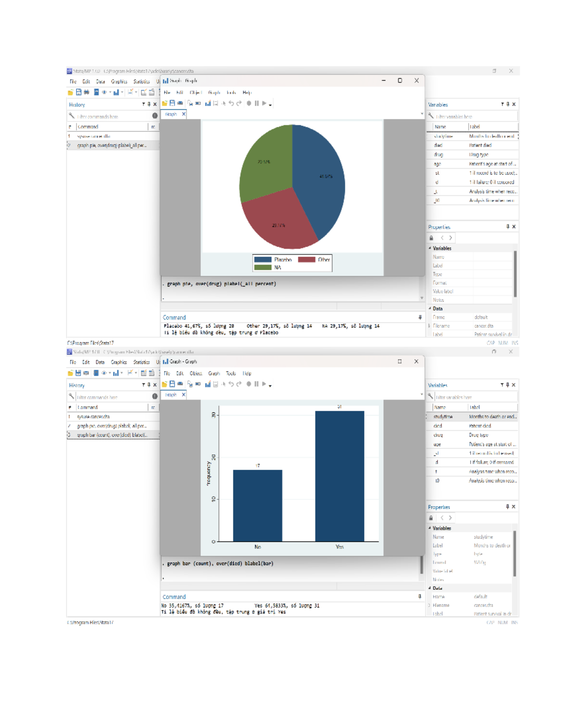Save icon in main Stata toolbar, pie chart window

[78, 92]
